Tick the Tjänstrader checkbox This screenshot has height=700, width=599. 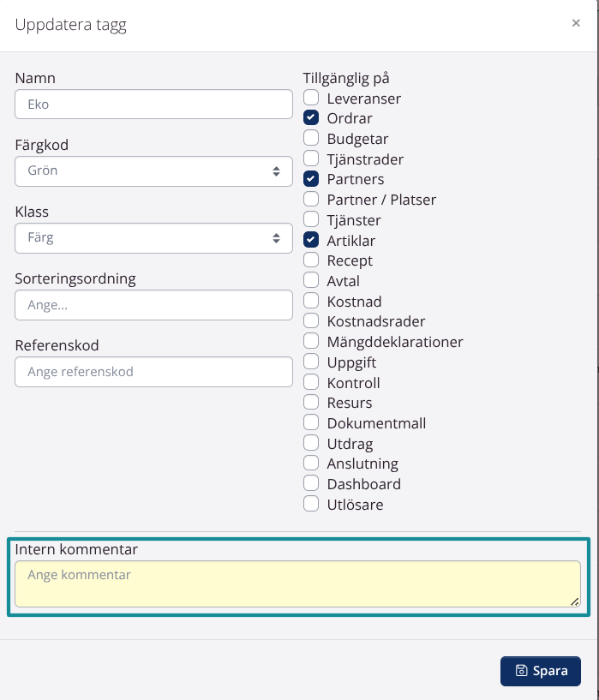coord(311,159)
